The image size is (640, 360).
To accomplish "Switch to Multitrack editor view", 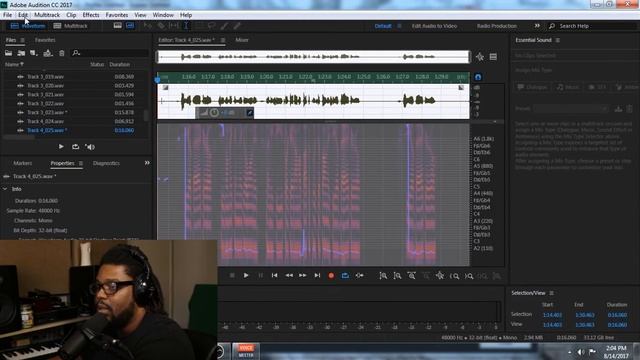I will pyautogui.click(x=71, y=26).
